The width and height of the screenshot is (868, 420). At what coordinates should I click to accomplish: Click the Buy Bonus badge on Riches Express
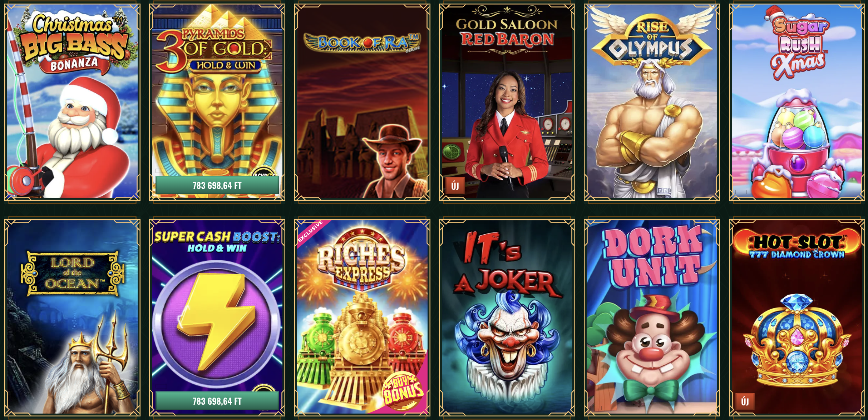click(403, 391)
